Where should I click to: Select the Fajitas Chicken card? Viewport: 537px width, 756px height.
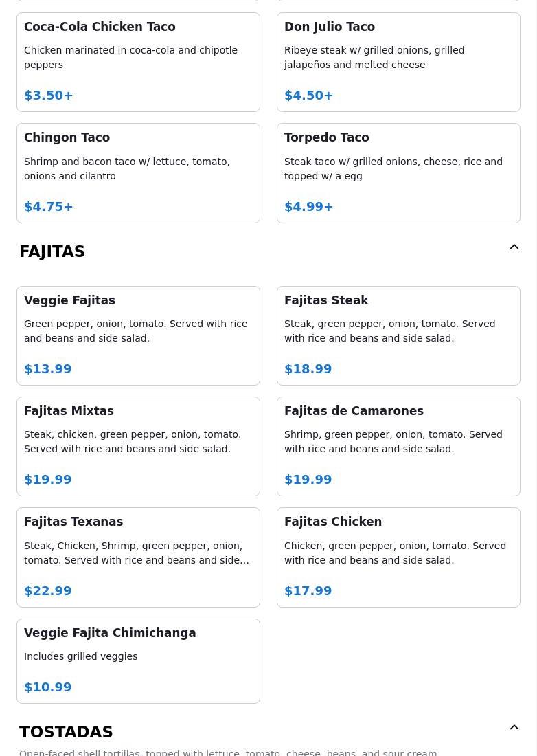[398, 557]
